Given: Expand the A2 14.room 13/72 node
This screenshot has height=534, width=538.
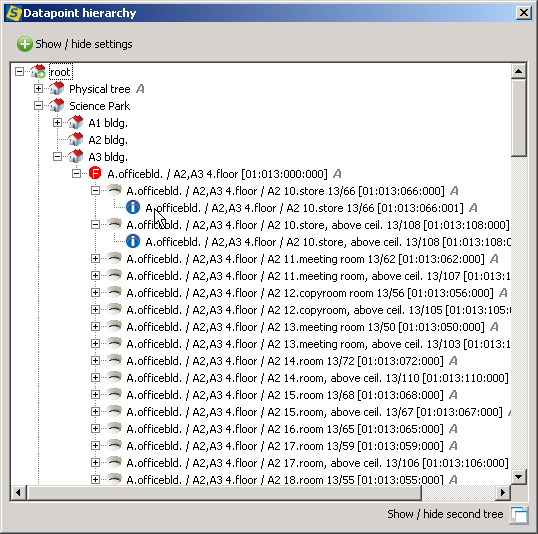Looking at the screenshot, I should click(x=95, y=360).
